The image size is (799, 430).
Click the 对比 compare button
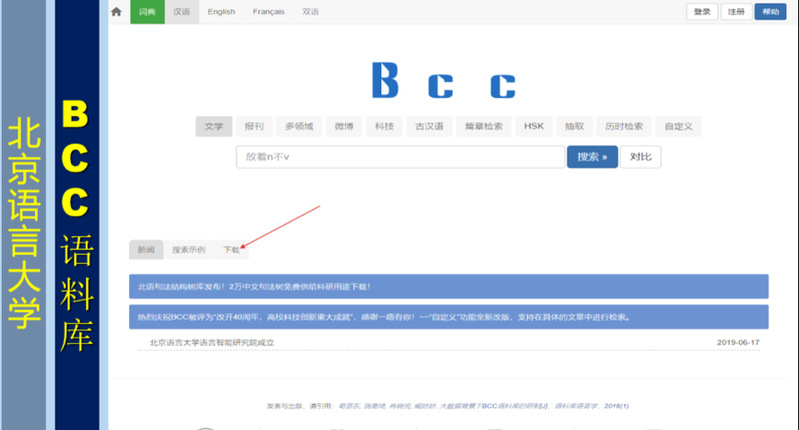pos(640,157)
